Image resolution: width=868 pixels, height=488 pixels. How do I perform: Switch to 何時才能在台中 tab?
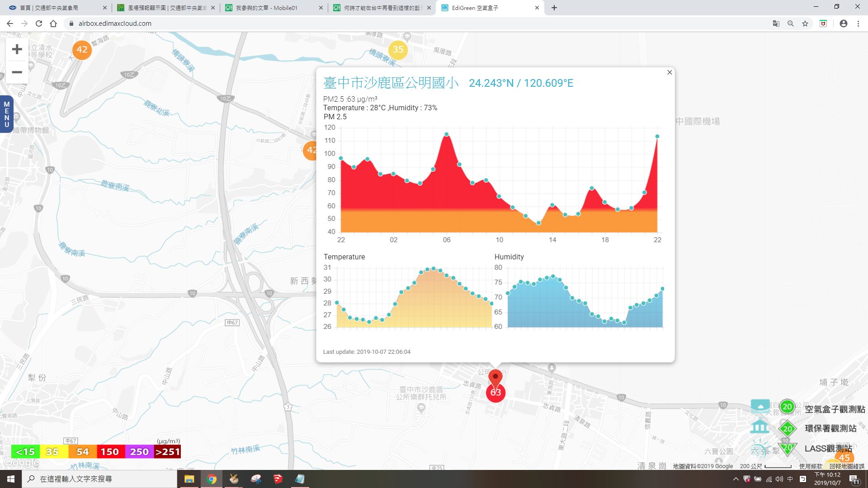[382, 8]
